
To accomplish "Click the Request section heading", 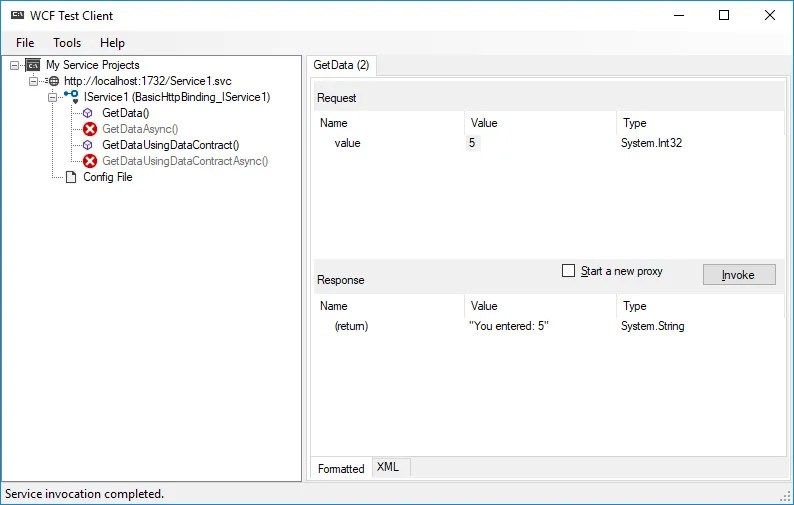I will coord(337,98).
